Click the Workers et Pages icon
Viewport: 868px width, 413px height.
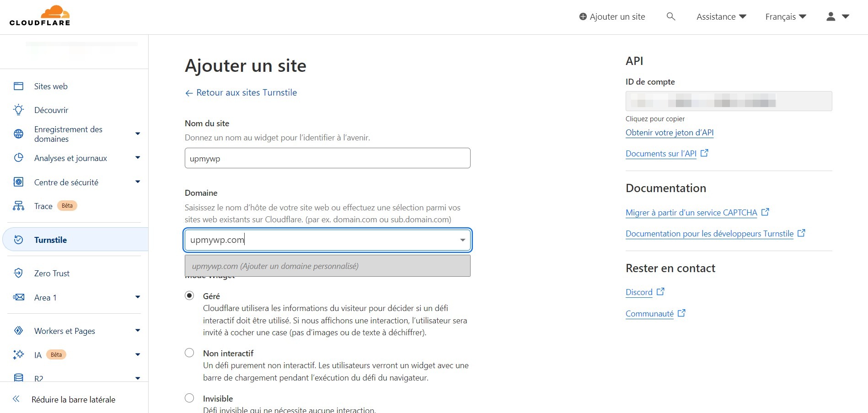coord(18,331)
